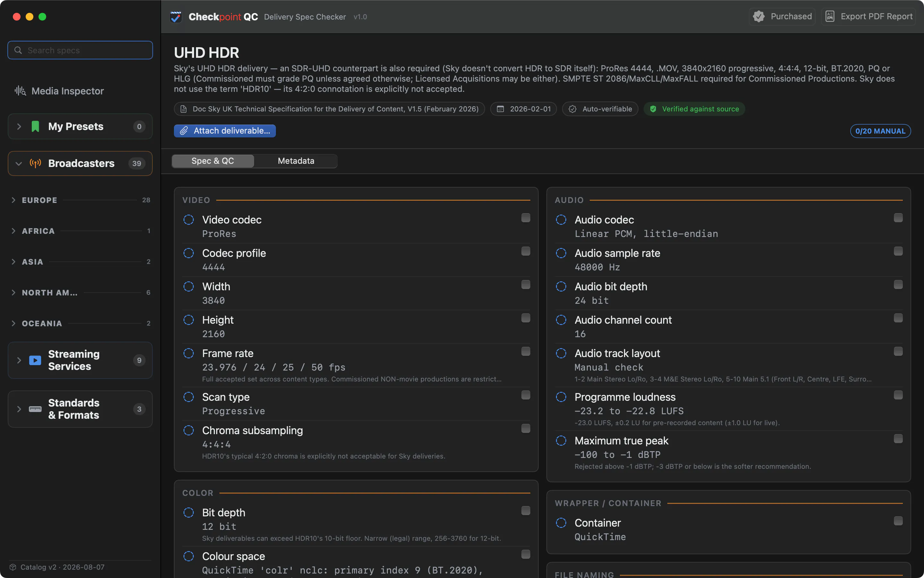Click the status circle beside Frame rate
The width and height of the screenshot is (924, 578).
pos(189,353)
